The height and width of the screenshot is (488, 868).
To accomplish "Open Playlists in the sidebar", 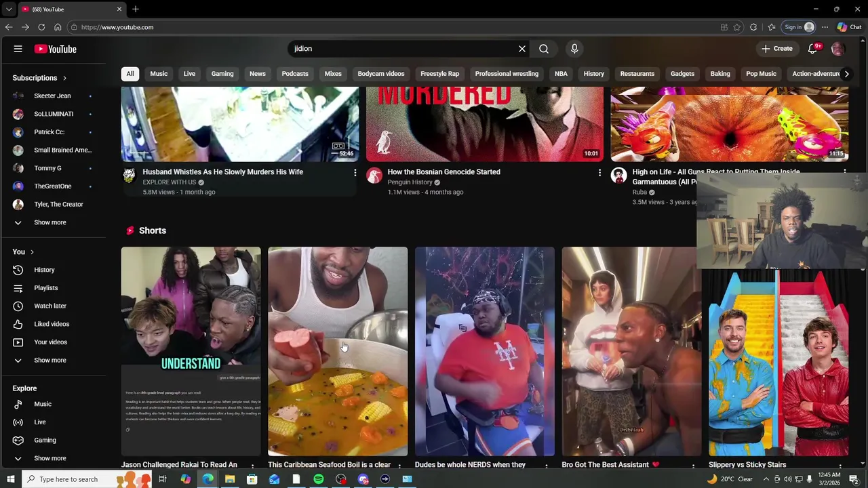I will pos(46,288).
